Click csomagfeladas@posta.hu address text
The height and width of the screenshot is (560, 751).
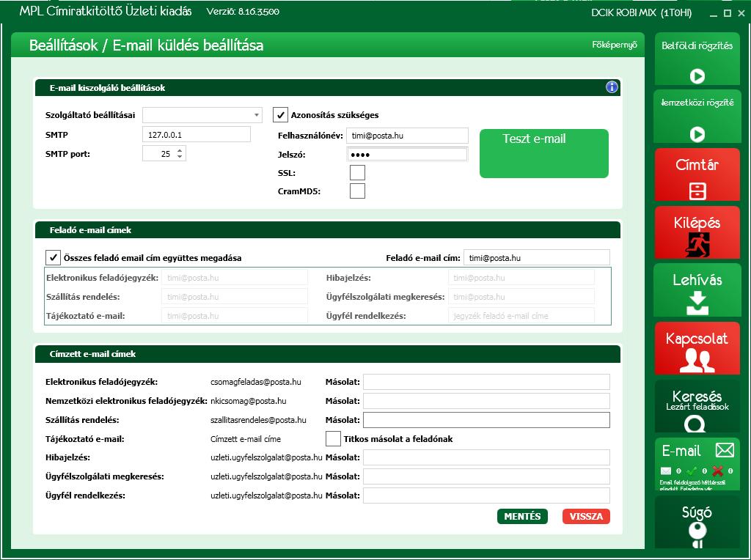point(256,382)
